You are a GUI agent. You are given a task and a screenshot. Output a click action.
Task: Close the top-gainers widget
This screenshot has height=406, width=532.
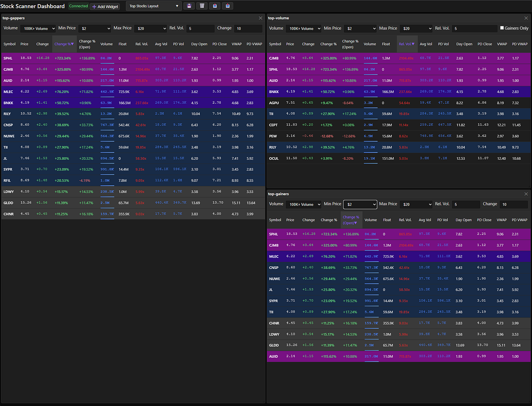coord(526,194)
